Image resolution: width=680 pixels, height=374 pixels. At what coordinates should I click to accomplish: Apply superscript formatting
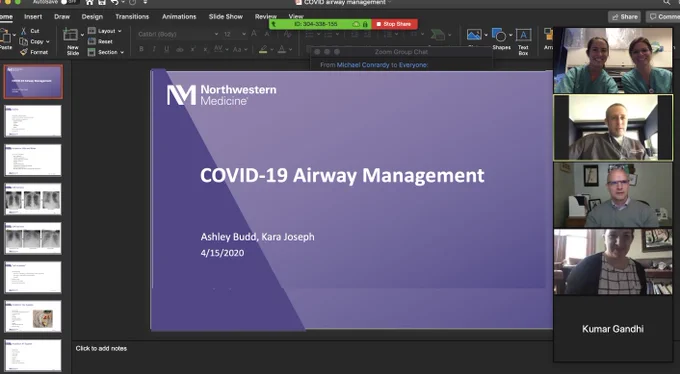[193, 49]
